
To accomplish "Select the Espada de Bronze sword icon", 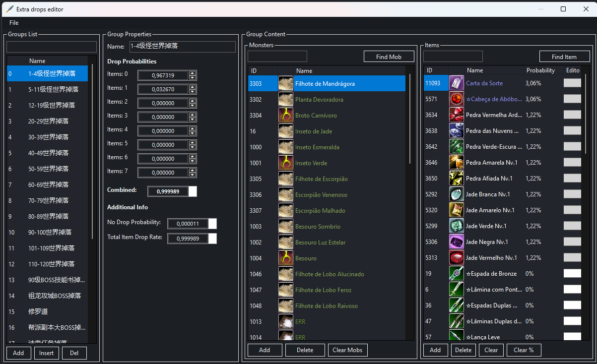I will pyautogui.click(x=456, y=273).
